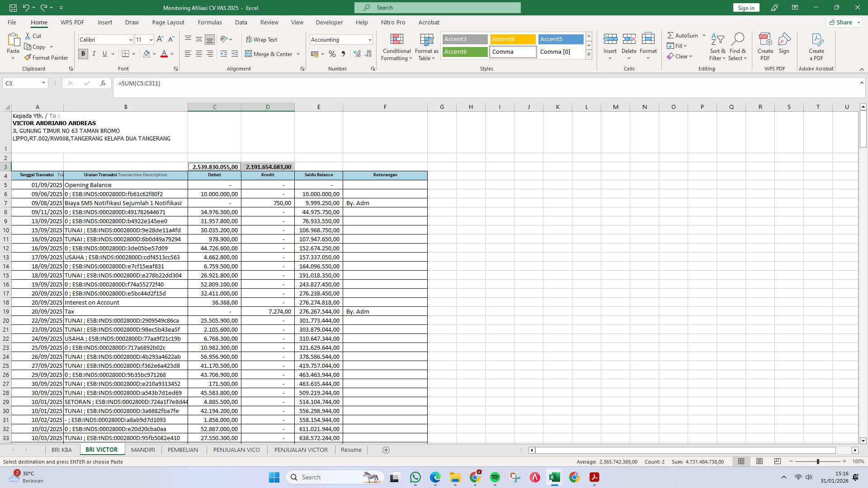Click the Format Painter tool
The image size is (868, 488).
[x=47, y=57]
